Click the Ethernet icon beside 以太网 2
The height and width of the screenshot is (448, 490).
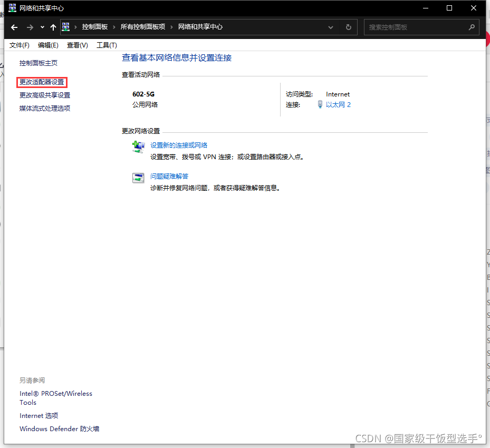(x=320, y=104)
